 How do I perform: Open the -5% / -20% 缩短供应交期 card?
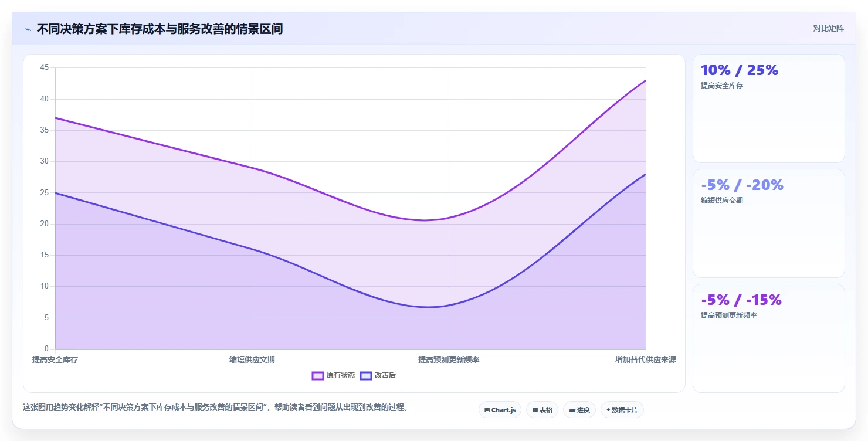768,223
